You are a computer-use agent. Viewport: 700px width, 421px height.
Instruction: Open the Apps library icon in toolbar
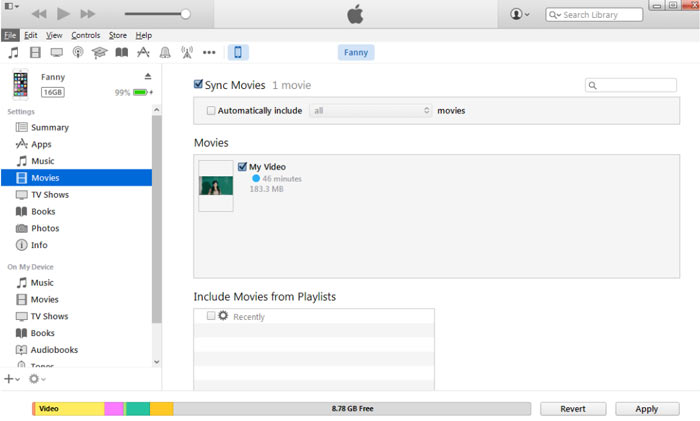[143, 53]
